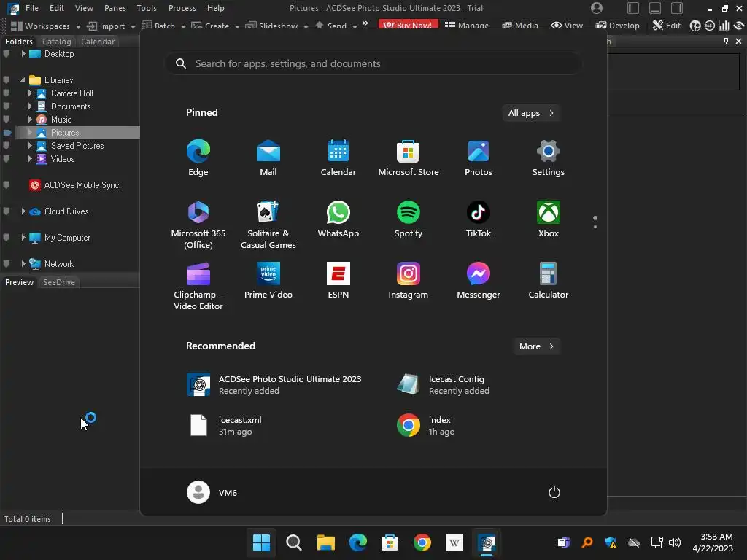
Task: Launch the Mail app
Action: coord(268,158)
